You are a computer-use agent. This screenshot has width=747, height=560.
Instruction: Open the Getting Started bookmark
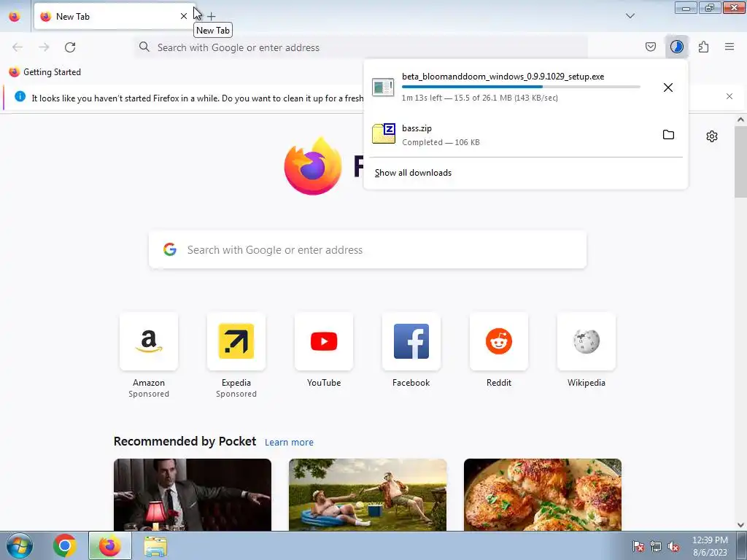(44, 72)
